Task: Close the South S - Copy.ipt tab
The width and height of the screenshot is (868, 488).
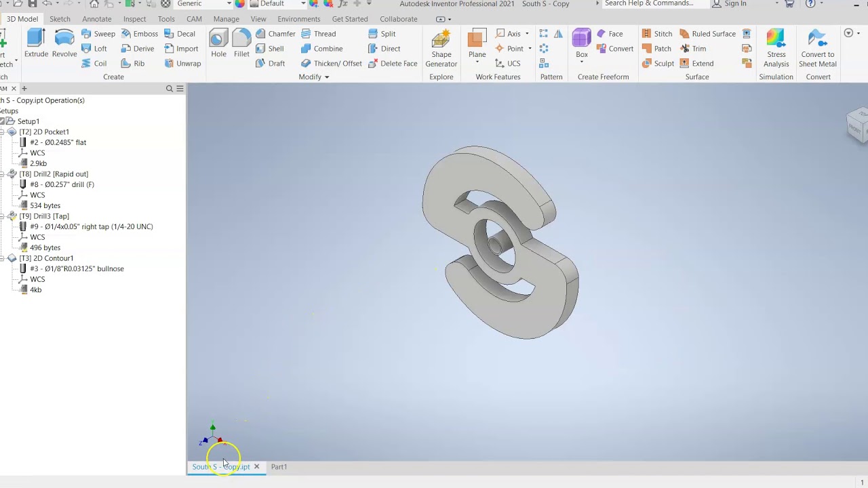Action: click(256, 467)
